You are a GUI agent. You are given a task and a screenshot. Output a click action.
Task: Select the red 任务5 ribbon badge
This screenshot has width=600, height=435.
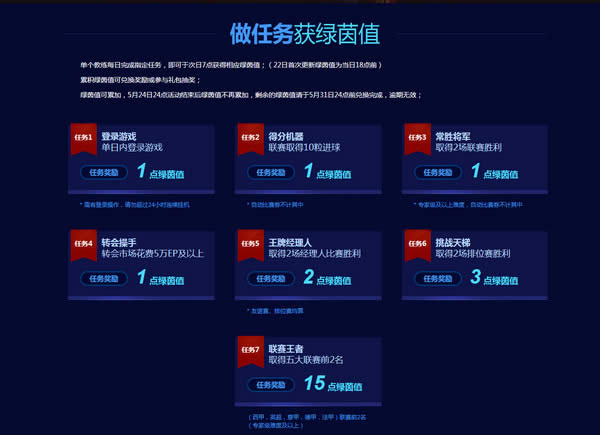pos(249,244)
